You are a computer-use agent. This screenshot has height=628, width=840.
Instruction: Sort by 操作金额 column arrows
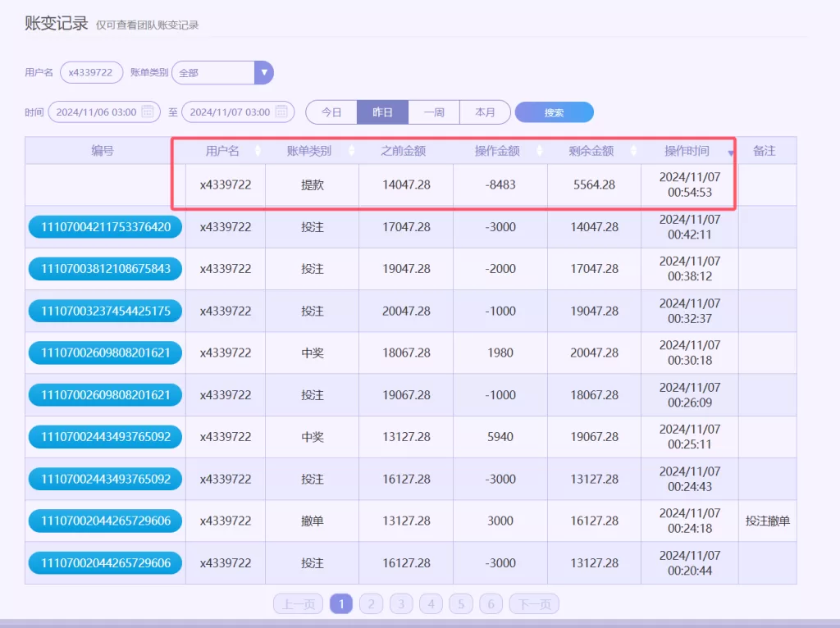pos(540,151)
